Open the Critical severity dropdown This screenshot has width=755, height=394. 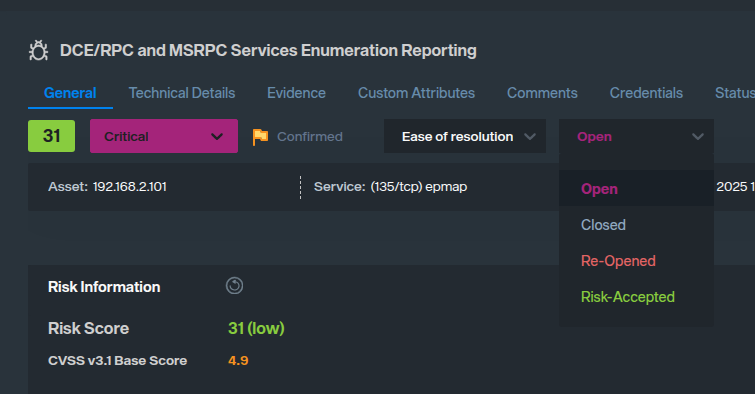tap(164, 136)
